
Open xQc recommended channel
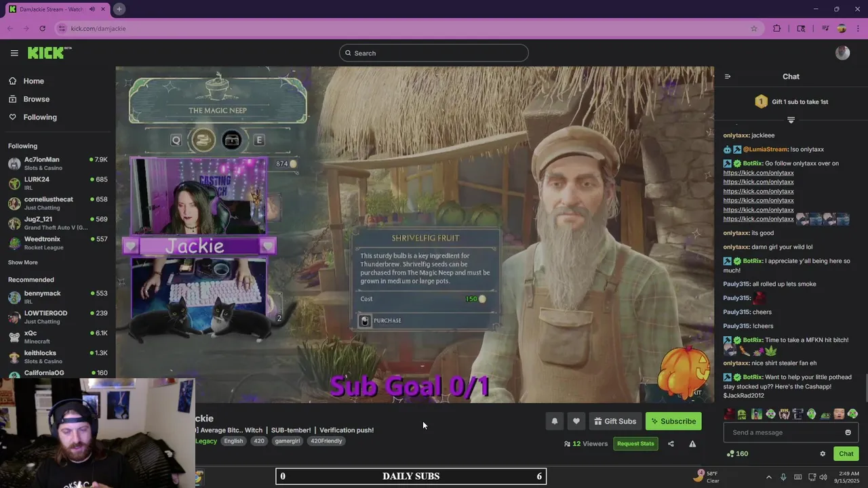pyautogui.click(x=58, y=337)
